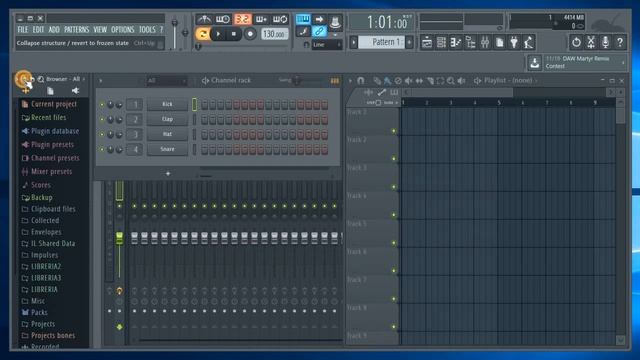Toggle first step of Kick channel

point(204,104)
